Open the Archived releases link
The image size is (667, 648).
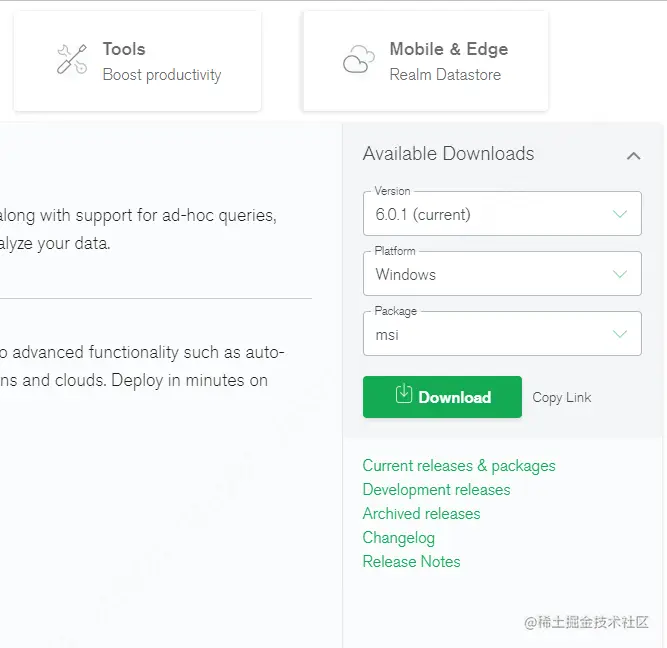[421, 514]
